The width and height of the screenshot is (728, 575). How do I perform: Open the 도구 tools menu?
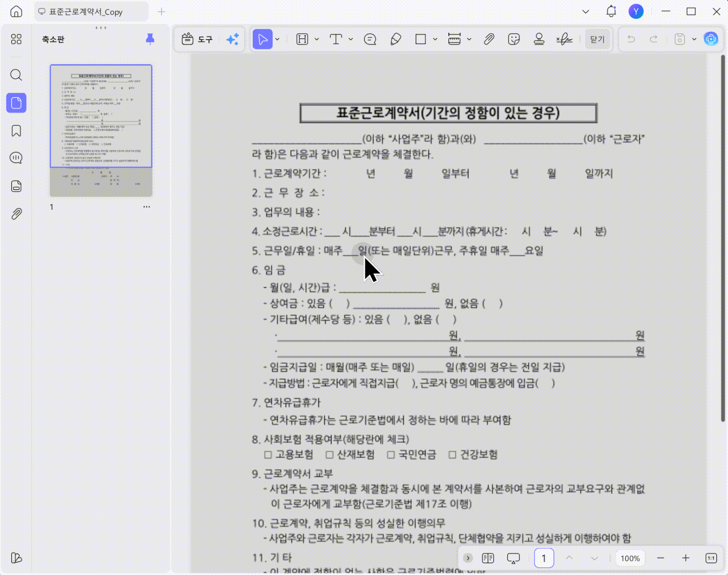197,40
